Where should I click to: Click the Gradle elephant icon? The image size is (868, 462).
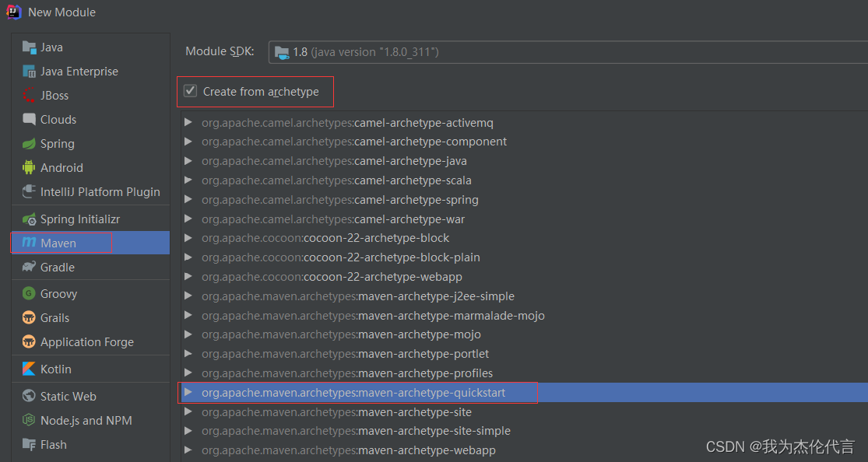29,268
